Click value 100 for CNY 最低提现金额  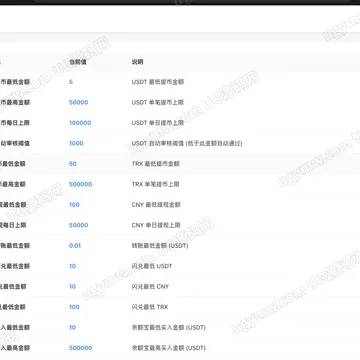[x=74, y=205]
